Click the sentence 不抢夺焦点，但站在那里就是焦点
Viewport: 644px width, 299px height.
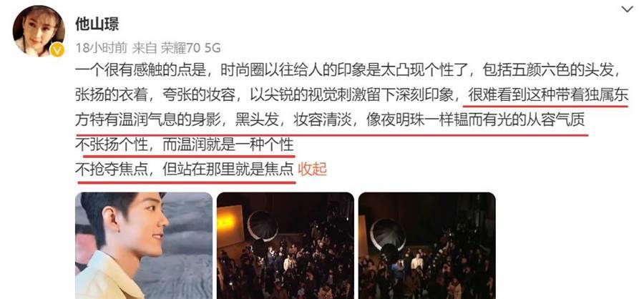pos(185,169)
